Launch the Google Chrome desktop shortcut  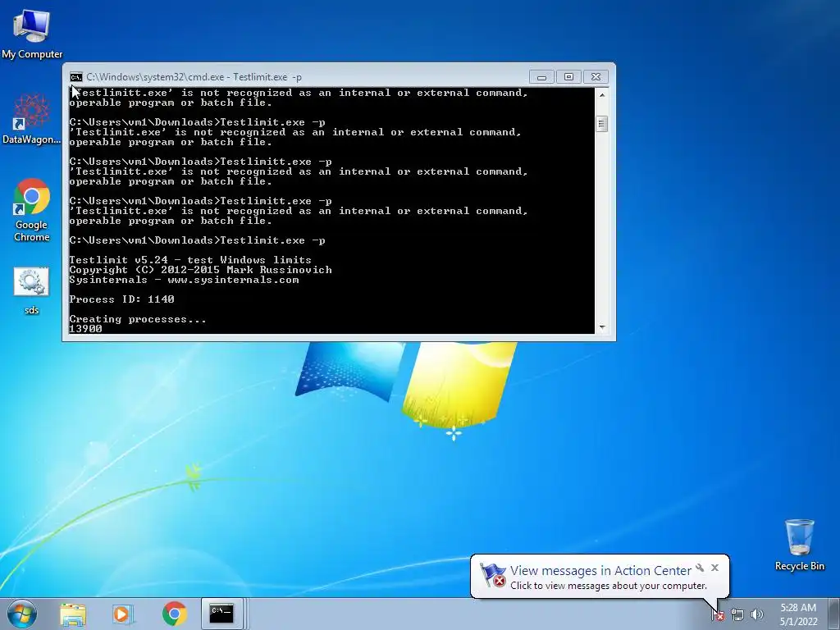point(32,210)
